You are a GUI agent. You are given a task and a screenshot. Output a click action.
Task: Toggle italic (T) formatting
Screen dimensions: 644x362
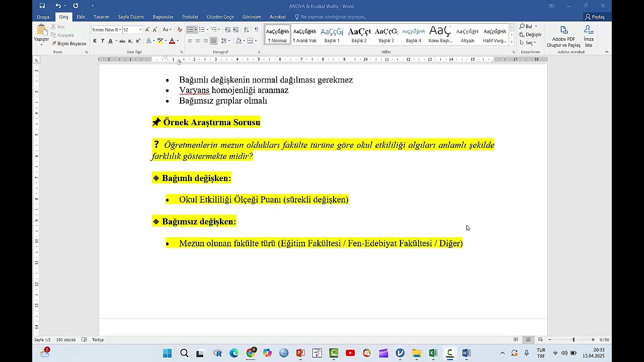point(103,41)
